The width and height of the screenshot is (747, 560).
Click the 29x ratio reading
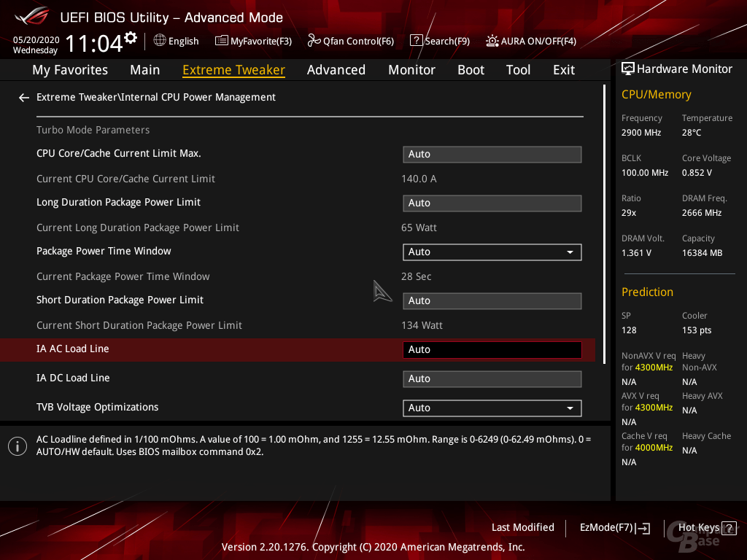628,213
